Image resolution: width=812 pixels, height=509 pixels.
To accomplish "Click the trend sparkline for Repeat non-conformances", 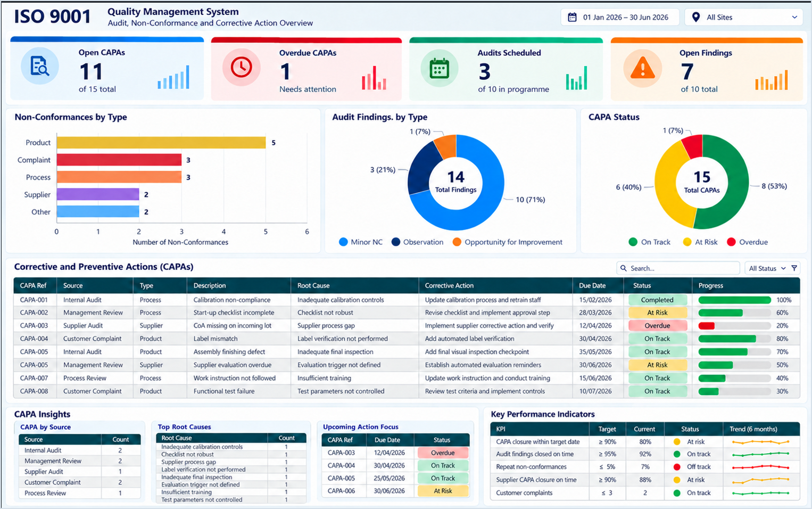I will [x=760, y=467].
